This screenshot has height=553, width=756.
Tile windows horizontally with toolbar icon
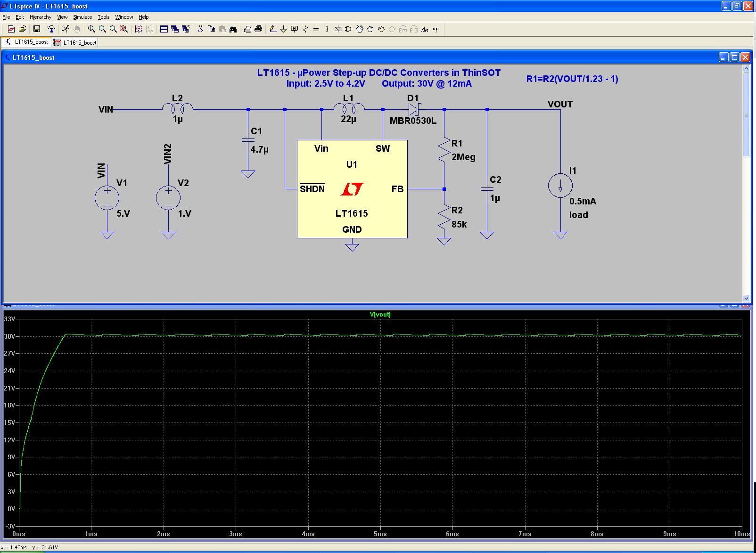[164, 29]
